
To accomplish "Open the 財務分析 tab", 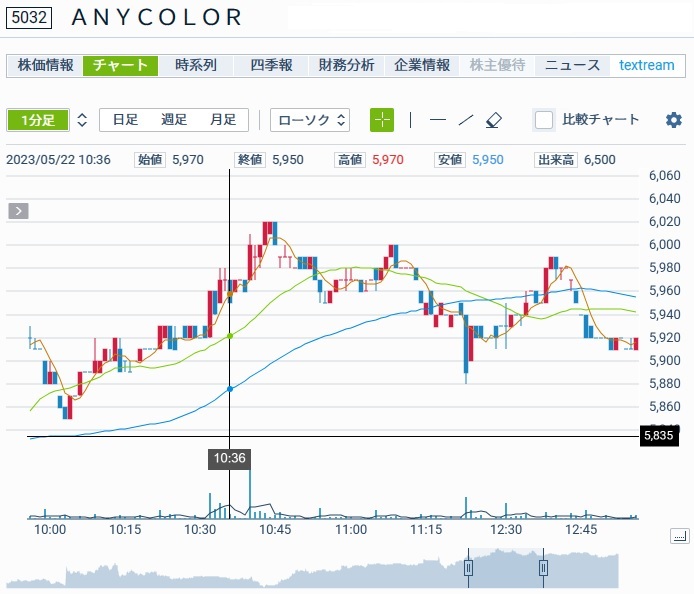I will pyautogui.click(x=346, y=65).
